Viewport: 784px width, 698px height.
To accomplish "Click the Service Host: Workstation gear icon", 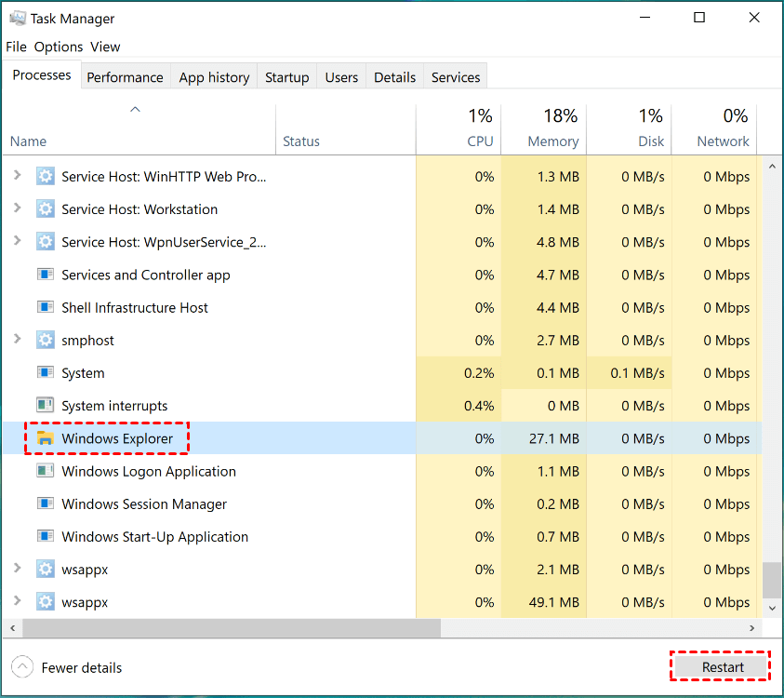I will tap(46, 209).
